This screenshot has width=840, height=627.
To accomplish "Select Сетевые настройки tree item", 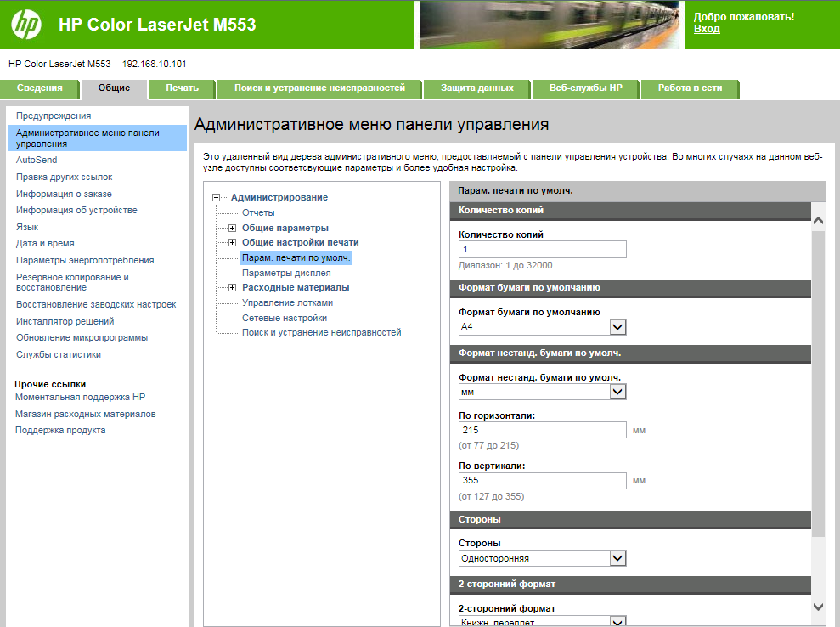I will click(285, 318).
